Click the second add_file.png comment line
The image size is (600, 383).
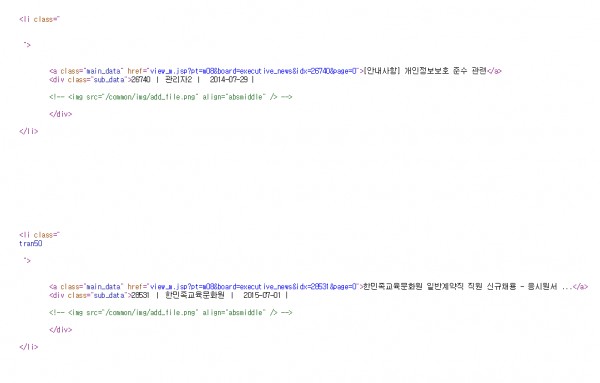pos(171,313)
